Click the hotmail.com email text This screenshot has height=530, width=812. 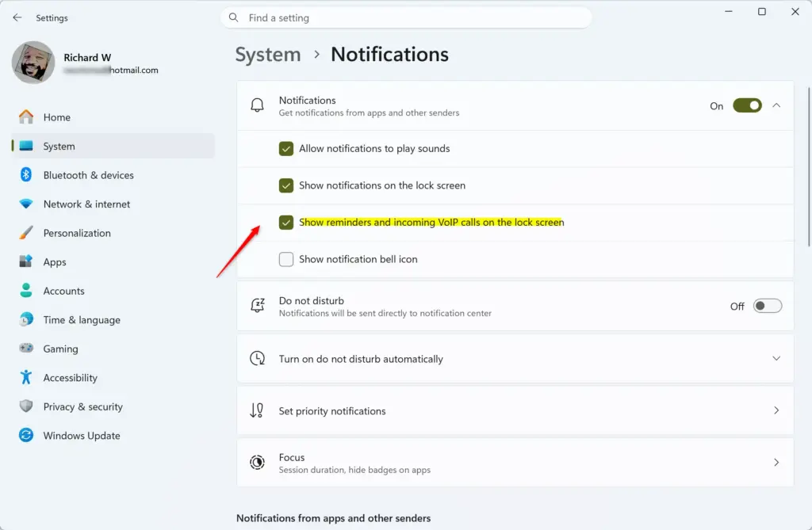[x=134, y=70]
